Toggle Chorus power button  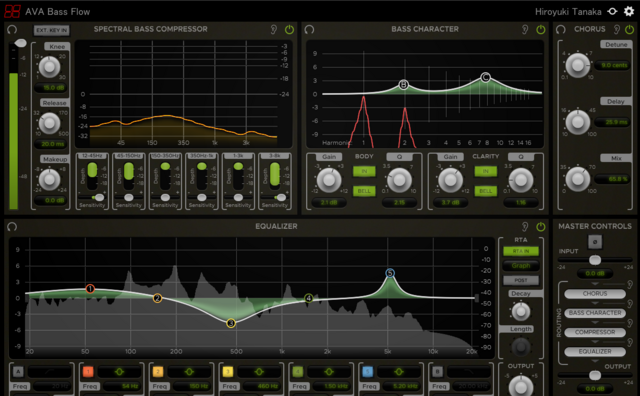[629, 29]
